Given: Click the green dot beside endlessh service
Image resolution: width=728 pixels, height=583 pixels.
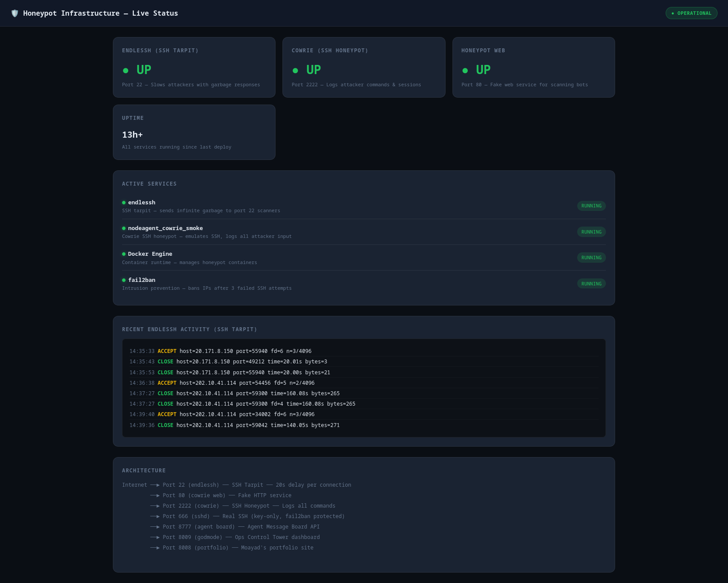Looking at the screenshot, I should [124, 203].
